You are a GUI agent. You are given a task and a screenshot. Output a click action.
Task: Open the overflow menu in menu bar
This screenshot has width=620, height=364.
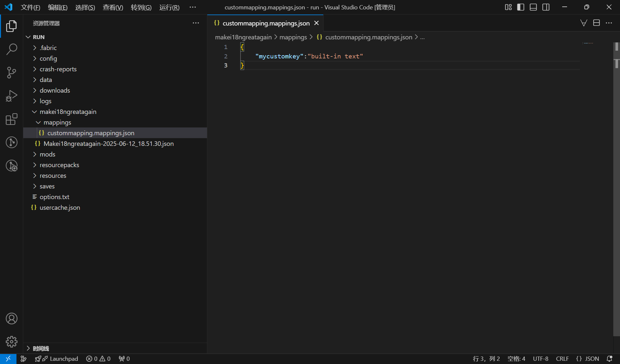click(x=193, y=7)
